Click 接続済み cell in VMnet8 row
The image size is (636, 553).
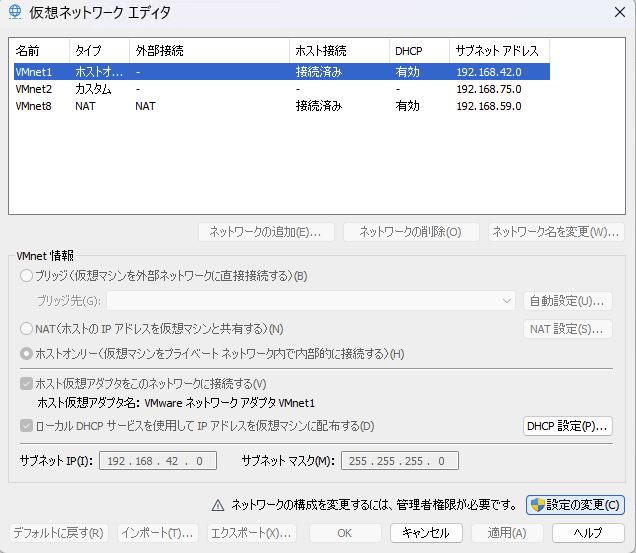(x=319, y=106)
